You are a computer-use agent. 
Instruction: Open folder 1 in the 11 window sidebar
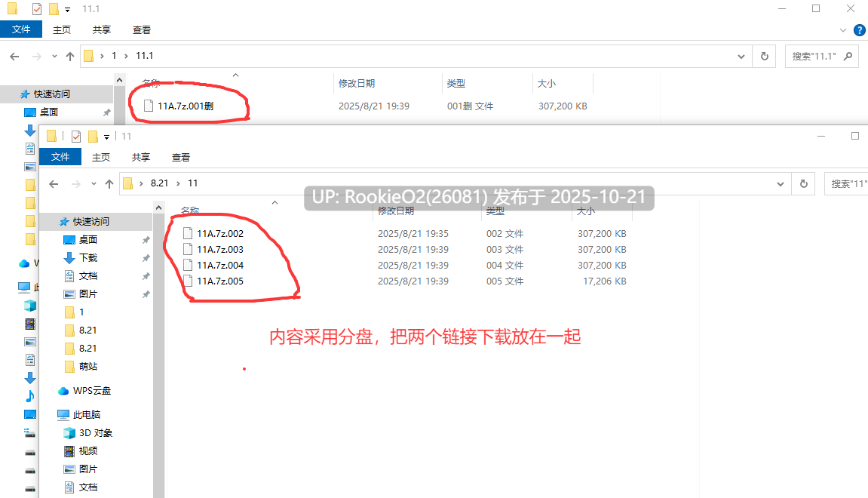point(81,312)
